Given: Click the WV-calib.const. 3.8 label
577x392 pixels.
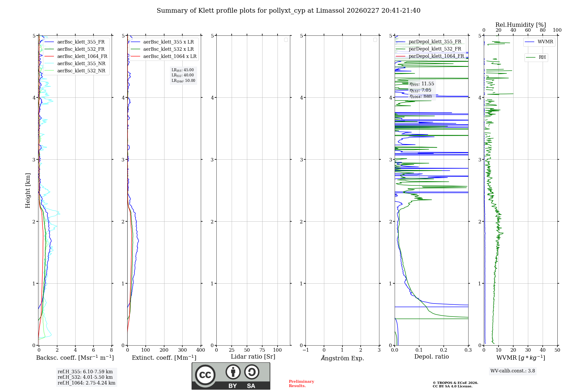Looking at the screenshot, I should click(512, 371).
